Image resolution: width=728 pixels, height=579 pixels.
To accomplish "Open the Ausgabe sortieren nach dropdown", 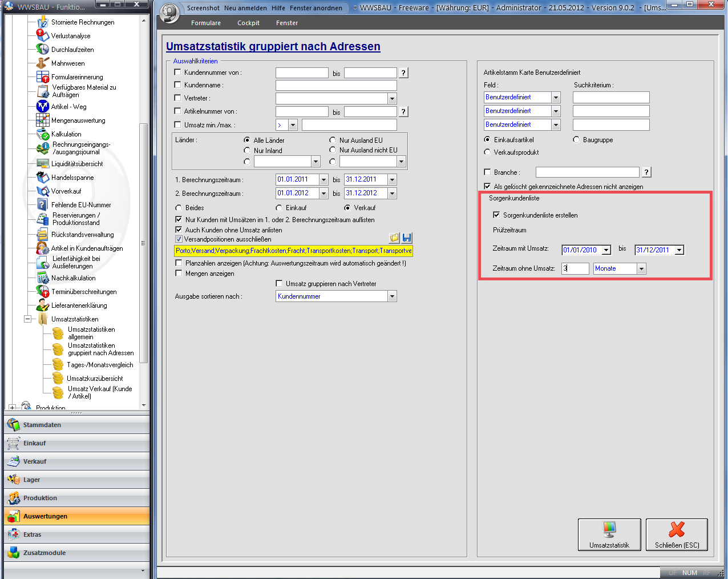I will [x=392, y=296].
